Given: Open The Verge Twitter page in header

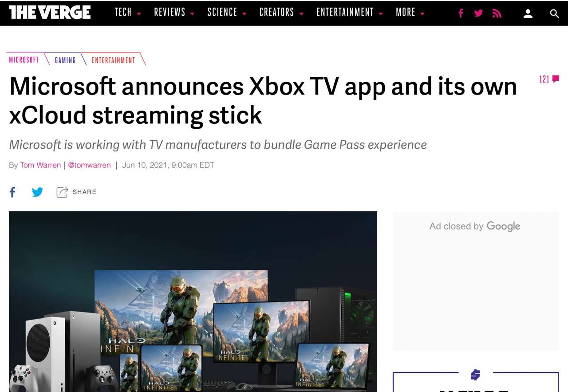Looking at the screenshot, I should click(478, 13).
